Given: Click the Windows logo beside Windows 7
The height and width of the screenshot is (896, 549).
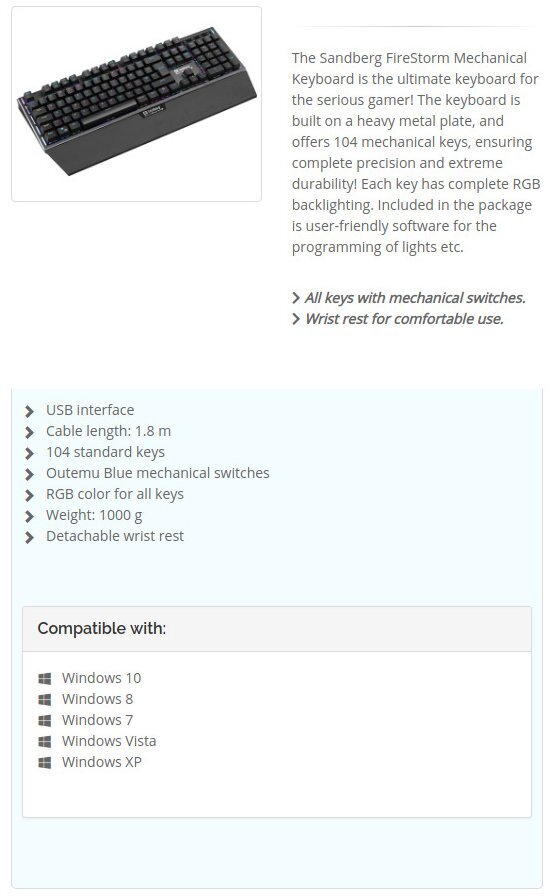Looking at the screenshot, I should 45,721.
